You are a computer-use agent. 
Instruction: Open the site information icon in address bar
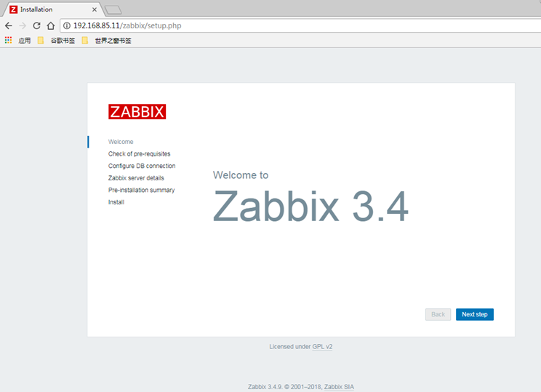pyautogui.click(x=67, y=25)
